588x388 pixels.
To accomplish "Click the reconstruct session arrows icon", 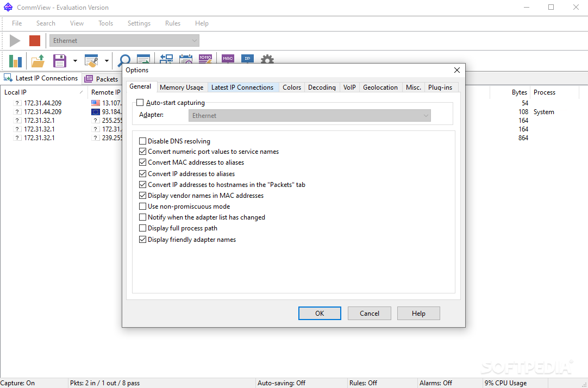I will [x=166, y=59].
